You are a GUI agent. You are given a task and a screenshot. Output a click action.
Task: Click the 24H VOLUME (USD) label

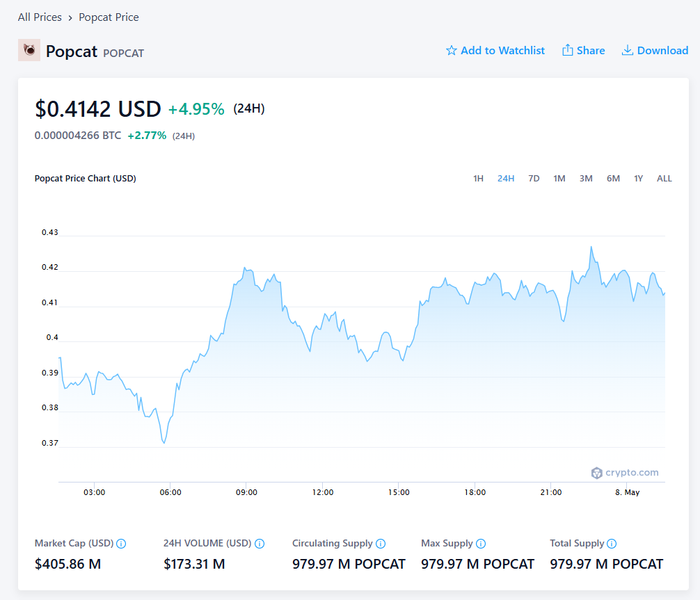207,544
